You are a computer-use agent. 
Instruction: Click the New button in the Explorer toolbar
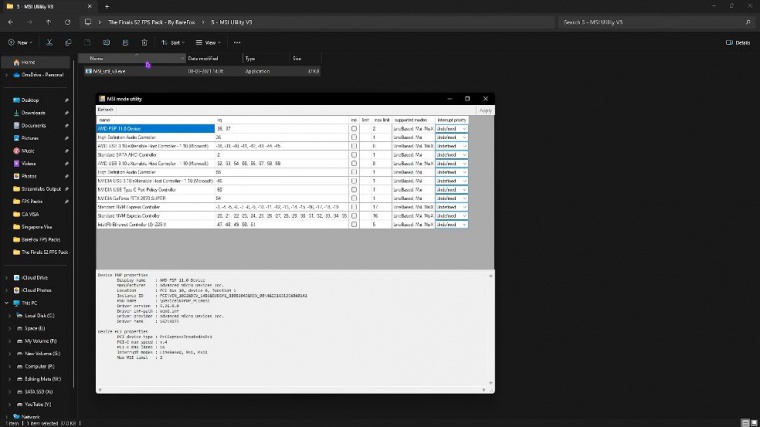[x=20, y=43]
